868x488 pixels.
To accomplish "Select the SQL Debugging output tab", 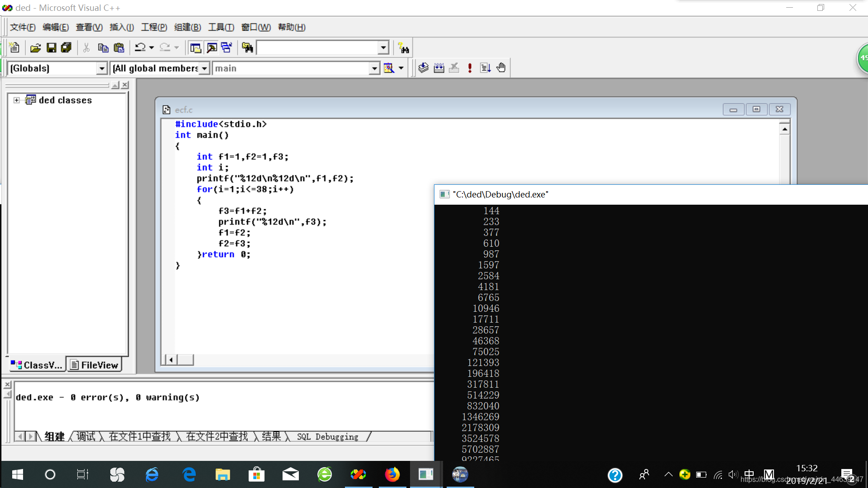I will tap(328, 436).
